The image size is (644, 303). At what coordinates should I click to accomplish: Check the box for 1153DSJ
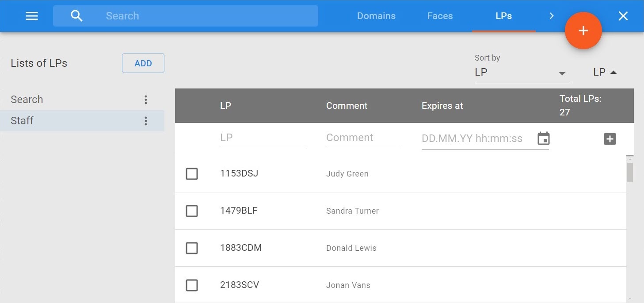click(x=192, y=174)
